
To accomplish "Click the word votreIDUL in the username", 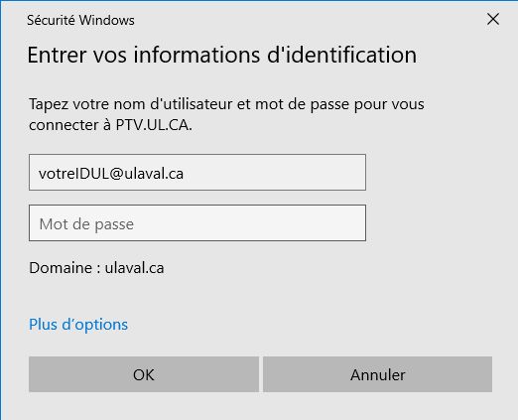I will click(73, 174).
